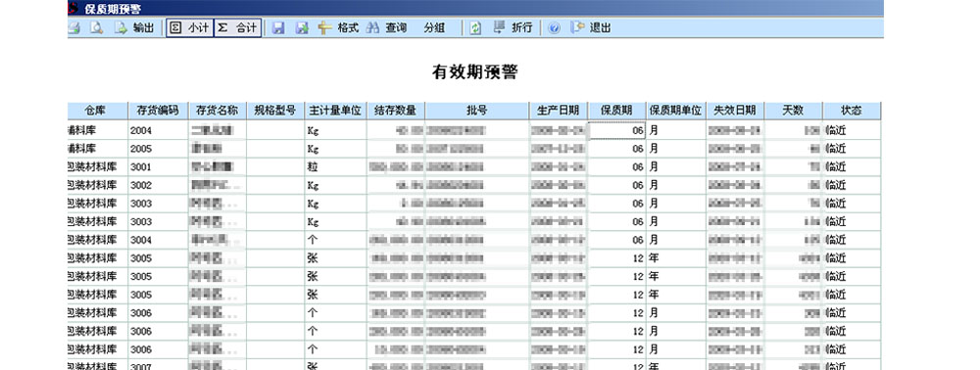Click the 输出 export button
Screen dimensions: 980x370
click(133, 28)
